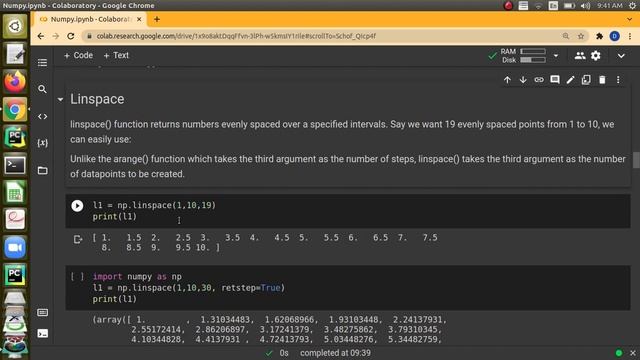This screenshot has width=640, height=360.
Task: Open LibreOffice Calc from the dock
Action: pos(15,193)
